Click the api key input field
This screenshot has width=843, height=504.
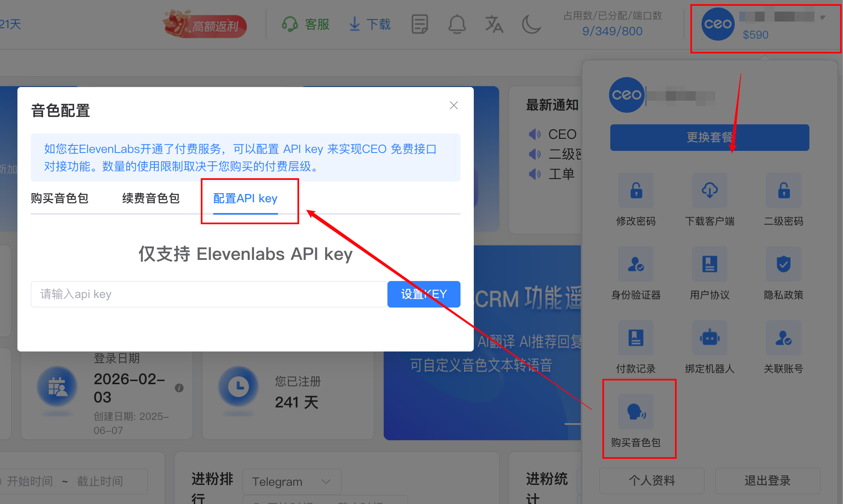[x=209, y=294]
